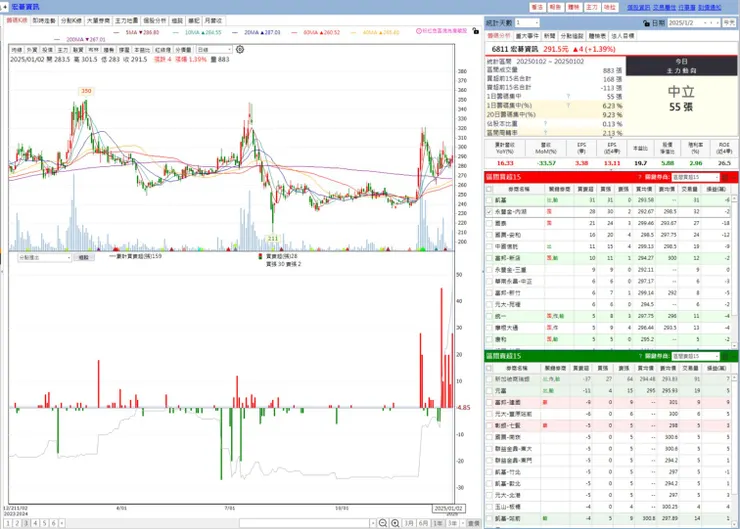Check the 中國信託 row checkbox
Image resolution: width=740 pixels, height=529 pixels.
(x=489, y=246)
